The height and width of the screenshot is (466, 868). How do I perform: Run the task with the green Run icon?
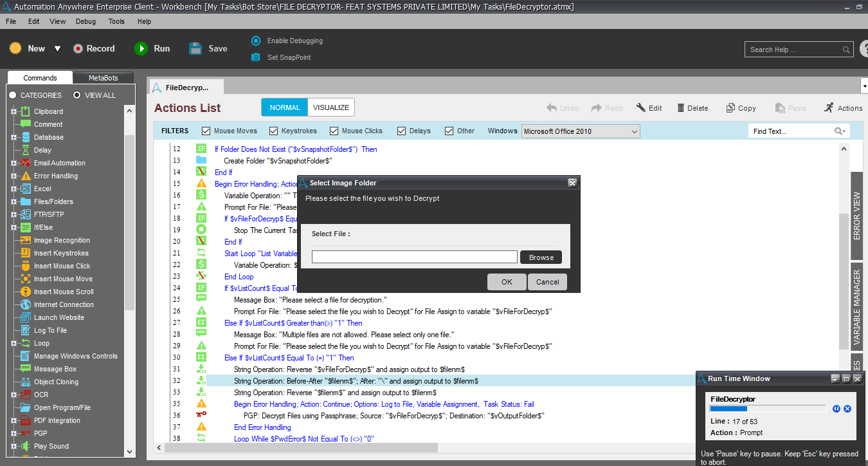[141, 48]
